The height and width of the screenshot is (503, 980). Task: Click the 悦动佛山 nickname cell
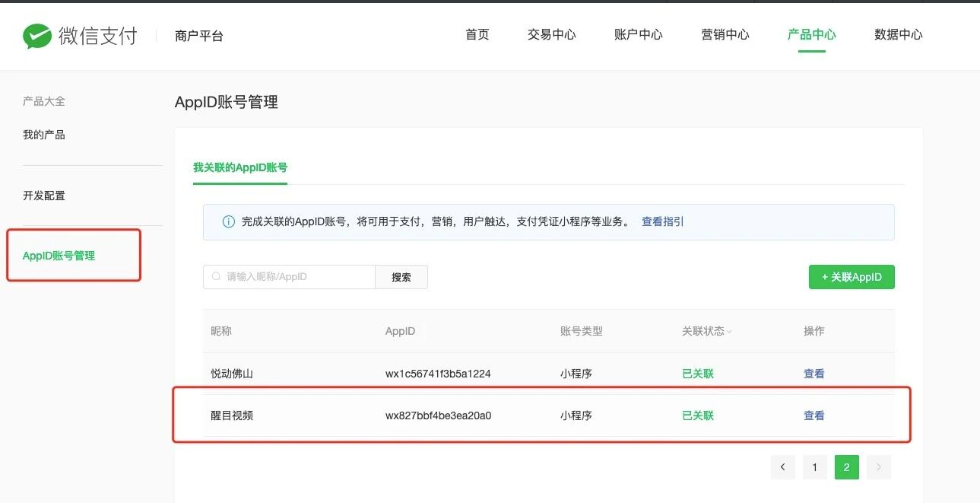tap(232, 374)
